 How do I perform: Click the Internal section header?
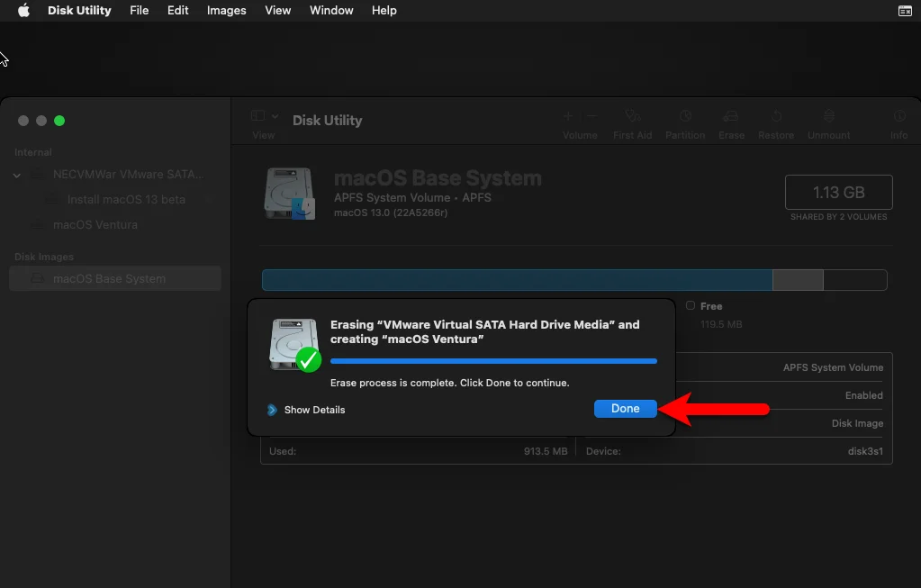coord(33,152)
